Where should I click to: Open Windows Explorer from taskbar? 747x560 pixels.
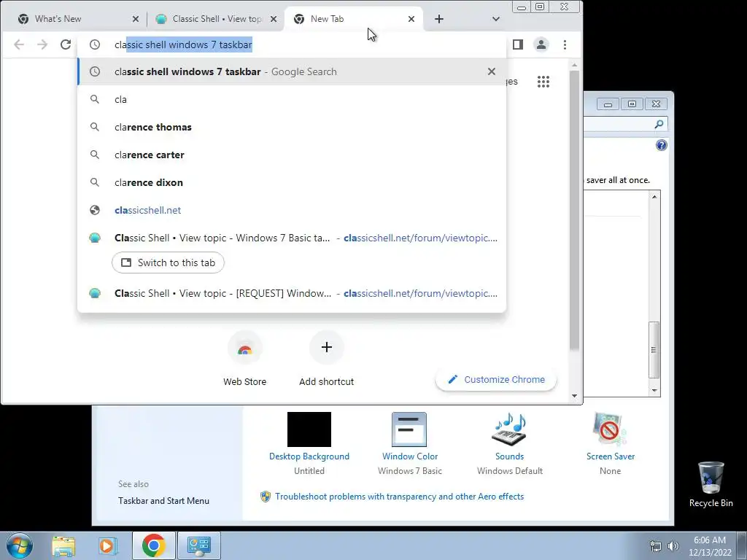click(x=64, y=545)
